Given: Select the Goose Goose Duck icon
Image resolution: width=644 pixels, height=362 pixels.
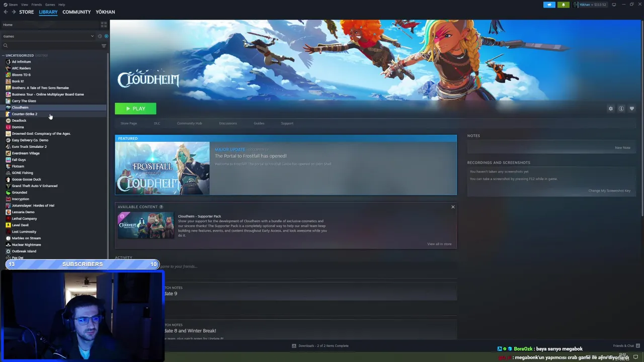Looking at the screenshot, I should (x=8, y=179).
